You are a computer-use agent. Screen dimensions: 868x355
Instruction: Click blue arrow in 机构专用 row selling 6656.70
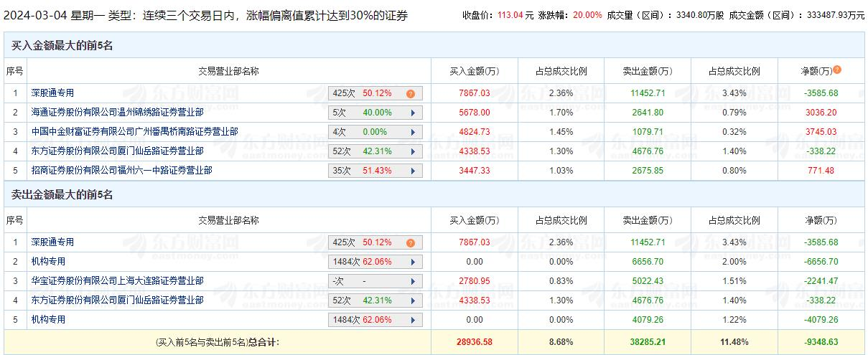(413, 262)
